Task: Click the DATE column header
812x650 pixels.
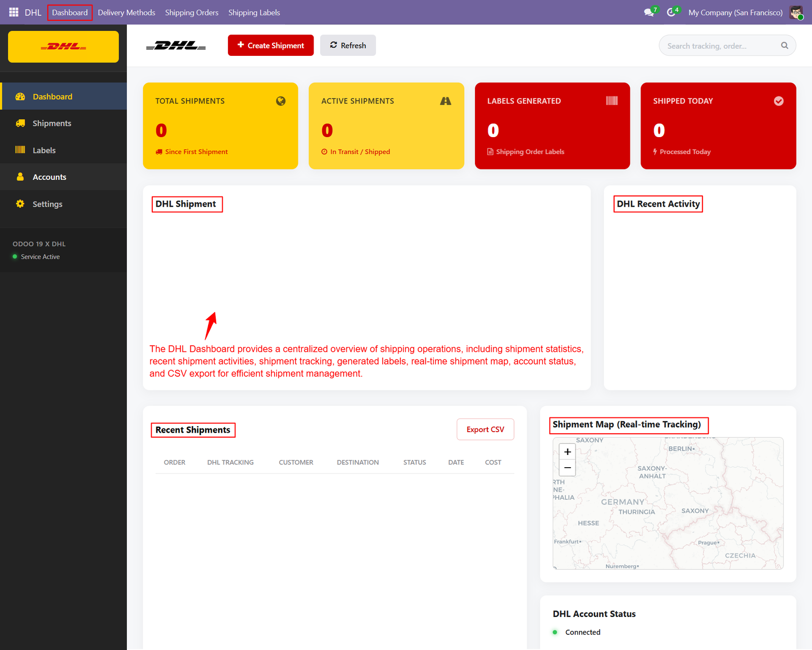Action: coord(456,462)
